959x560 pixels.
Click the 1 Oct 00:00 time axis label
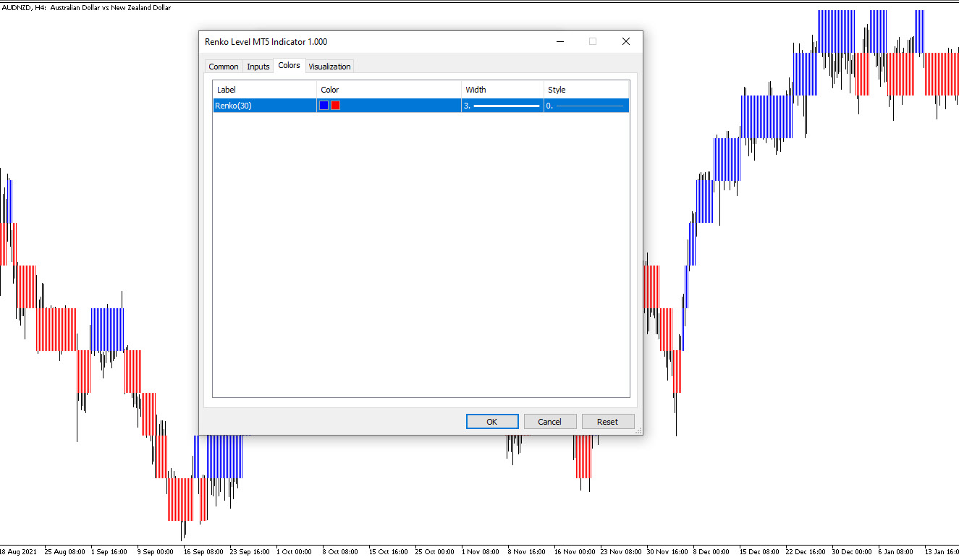(x=294, y=551)
